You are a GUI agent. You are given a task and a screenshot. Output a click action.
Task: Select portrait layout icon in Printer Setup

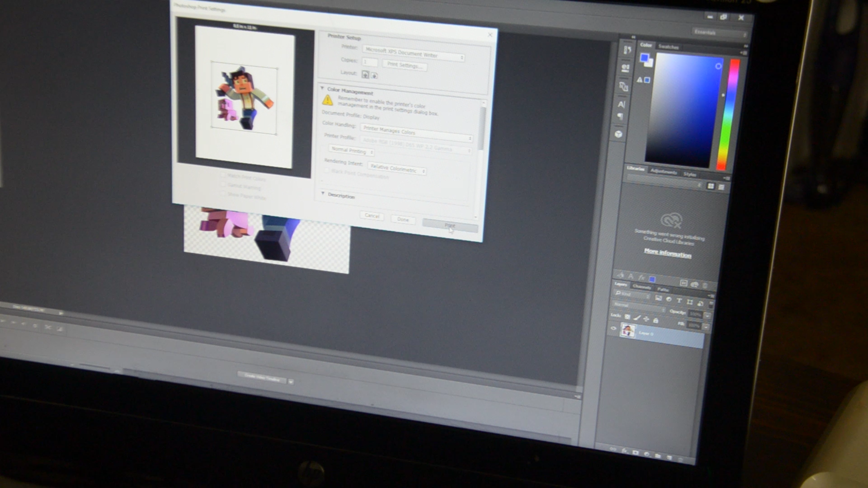point(365,75)
